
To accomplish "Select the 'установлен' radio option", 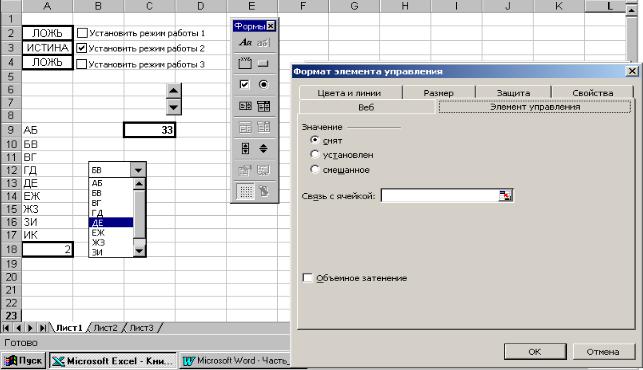I will coord(315,155).
